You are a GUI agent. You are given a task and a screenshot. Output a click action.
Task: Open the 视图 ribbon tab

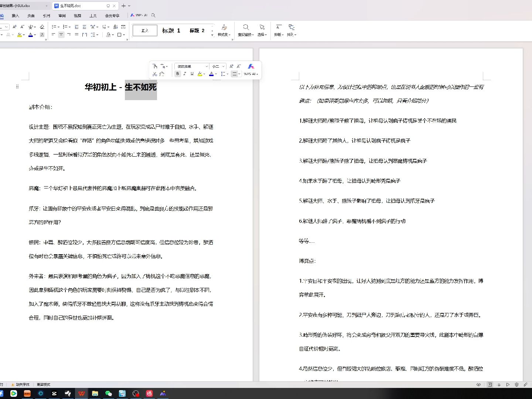point(77,16)
